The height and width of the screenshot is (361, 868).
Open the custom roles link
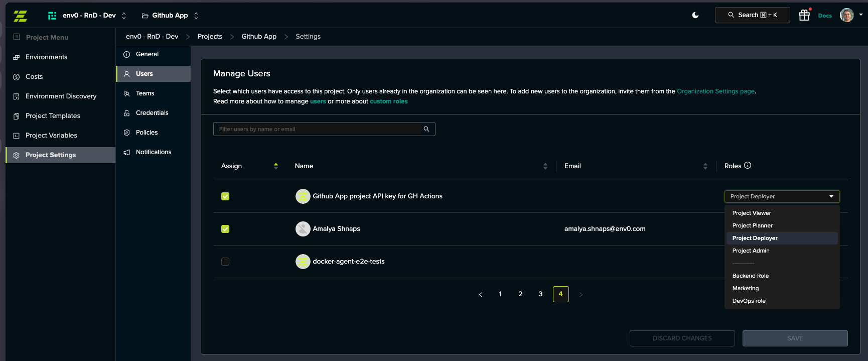(389, 101)
